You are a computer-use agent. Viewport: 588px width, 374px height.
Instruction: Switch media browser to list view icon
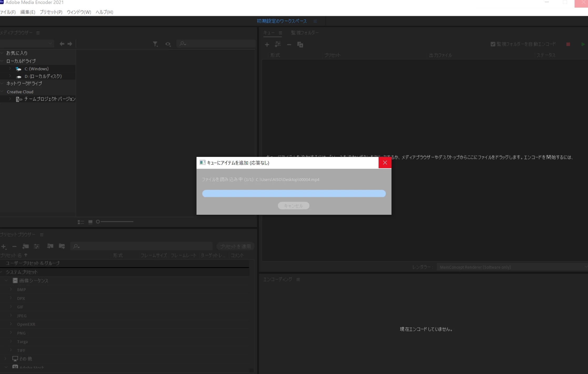tap(81, 222)
